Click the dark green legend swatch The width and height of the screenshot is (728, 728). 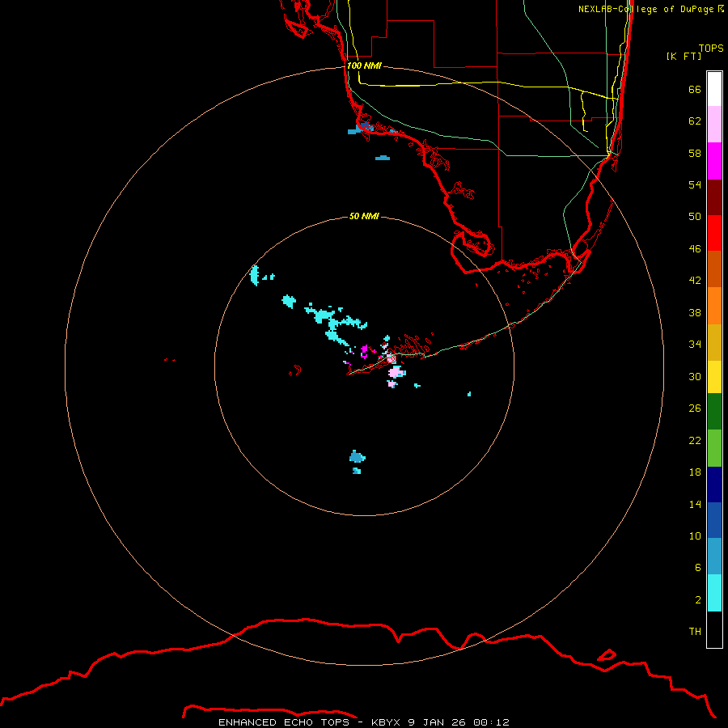click(714, 412)
